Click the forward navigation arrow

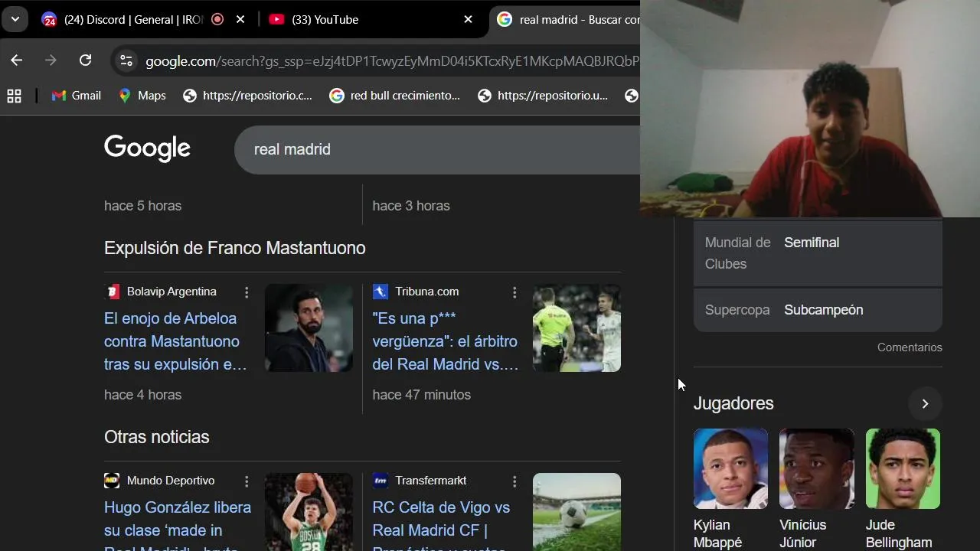[x=51, y=60]
